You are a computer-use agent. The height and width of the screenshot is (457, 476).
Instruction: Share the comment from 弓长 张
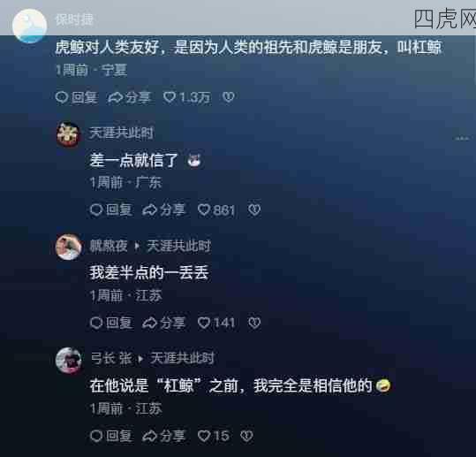(x=163, y=436)
